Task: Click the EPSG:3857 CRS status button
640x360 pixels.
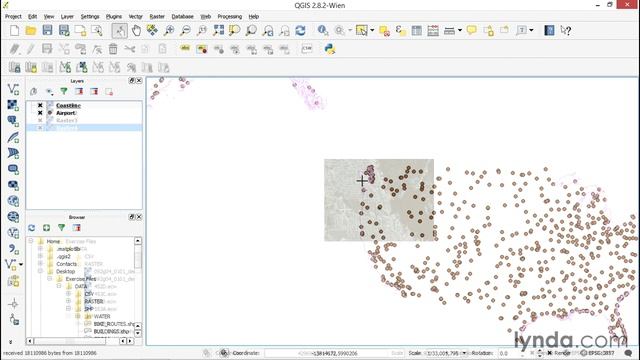Action: pyautogui.click(x=597, y=353)
